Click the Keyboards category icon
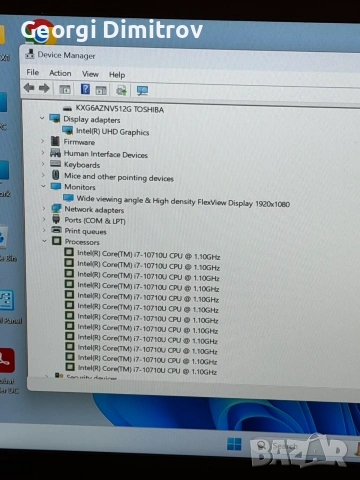This screenshot has height=480, width=360. [x=55, y=164]
